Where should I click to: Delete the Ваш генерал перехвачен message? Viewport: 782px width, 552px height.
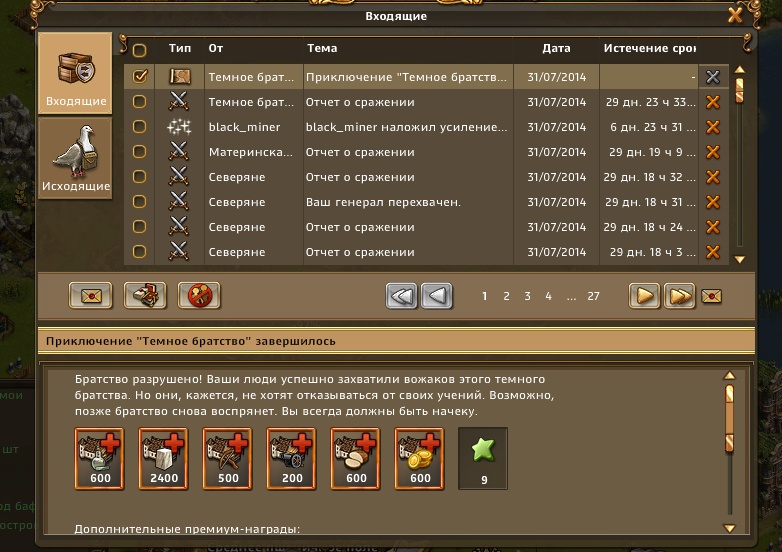point(713,202)
